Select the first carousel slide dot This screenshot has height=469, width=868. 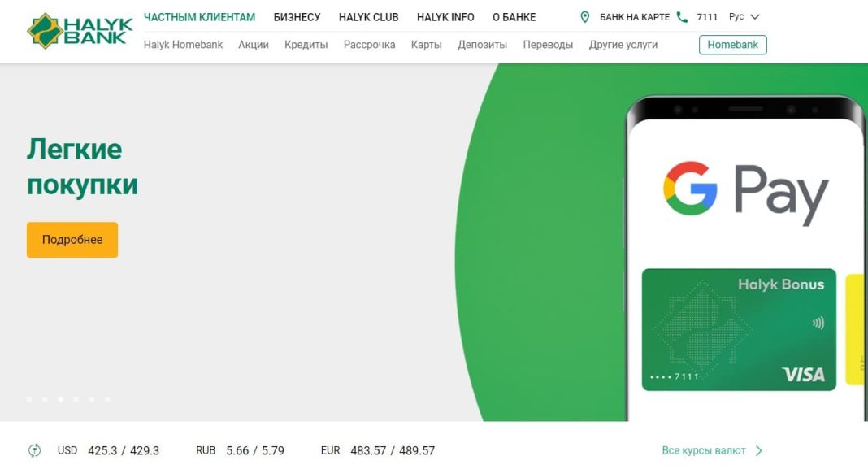tap(29, 398)
